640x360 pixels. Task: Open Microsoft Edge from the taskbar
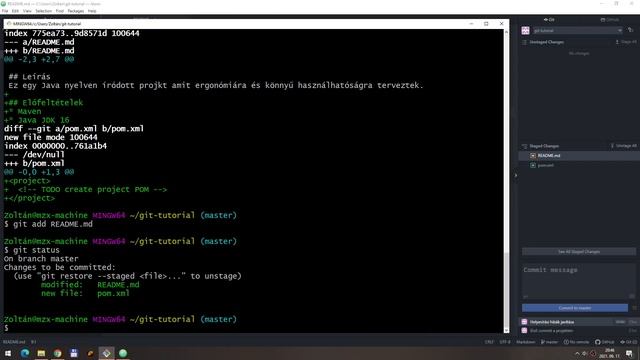click(x=24, y=353)
